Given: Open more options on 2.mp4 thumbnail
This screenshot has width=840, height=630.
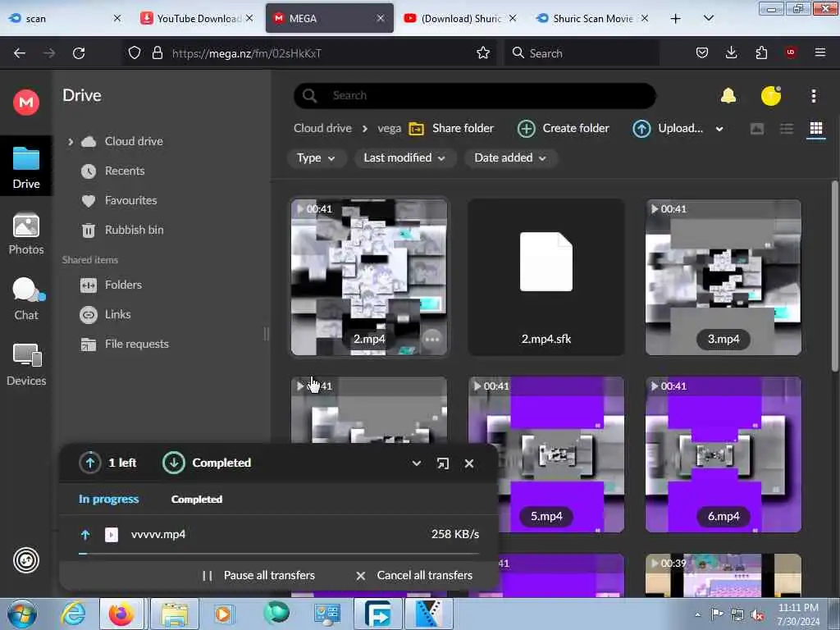Looking at the screenshot, I should 431,339.
